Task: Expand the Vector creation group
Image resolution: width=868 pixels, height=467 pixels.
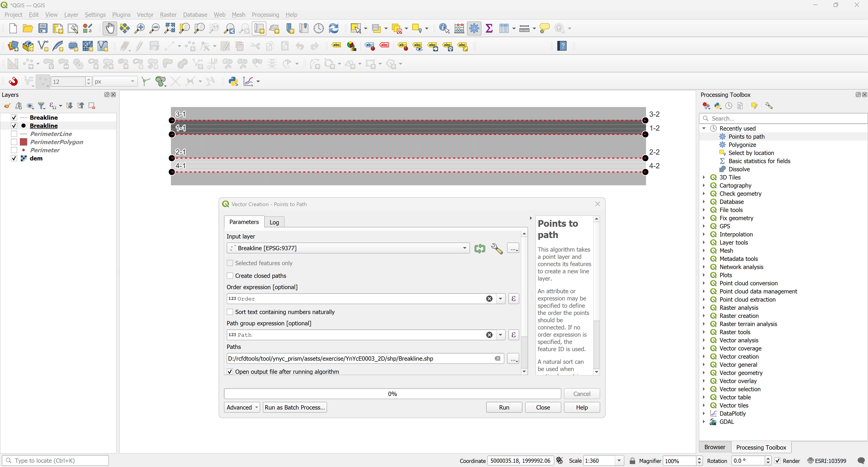Action: tap(704, 356)
